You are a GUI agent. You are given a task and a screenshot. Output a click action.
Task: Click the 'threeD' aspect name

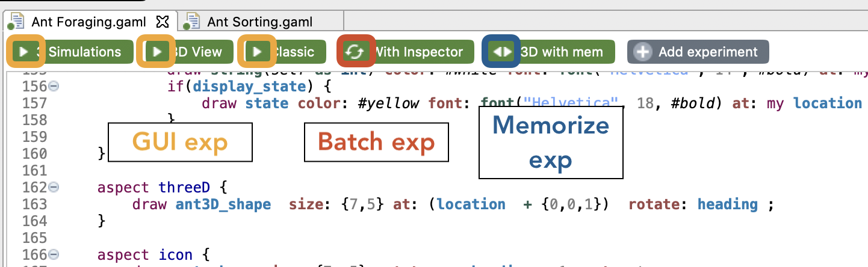(x=184, y=187)
